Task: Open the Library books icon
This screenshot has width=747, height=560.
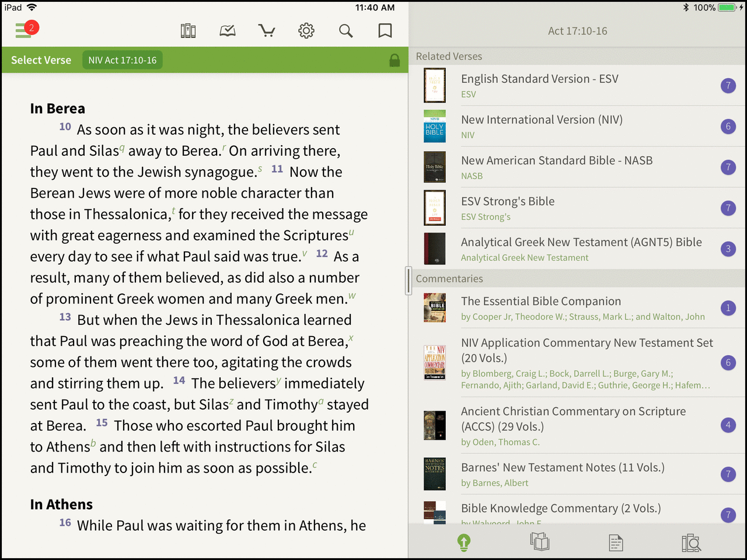Action: [188, 31]
